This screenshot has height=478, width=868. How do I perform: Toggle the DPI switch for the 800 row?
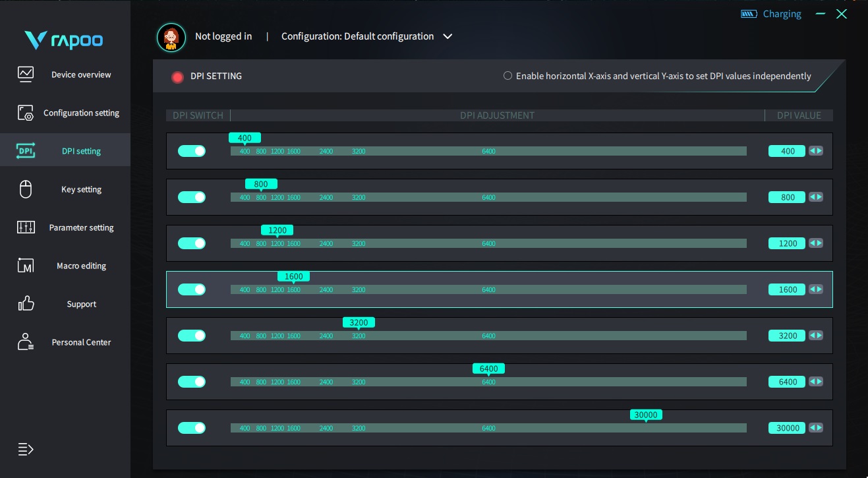tap(192, 197)
